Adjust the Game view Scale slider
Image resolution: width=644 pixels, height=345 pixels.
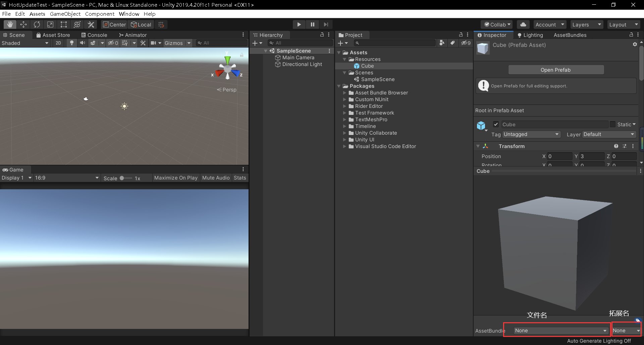point(126,178)
